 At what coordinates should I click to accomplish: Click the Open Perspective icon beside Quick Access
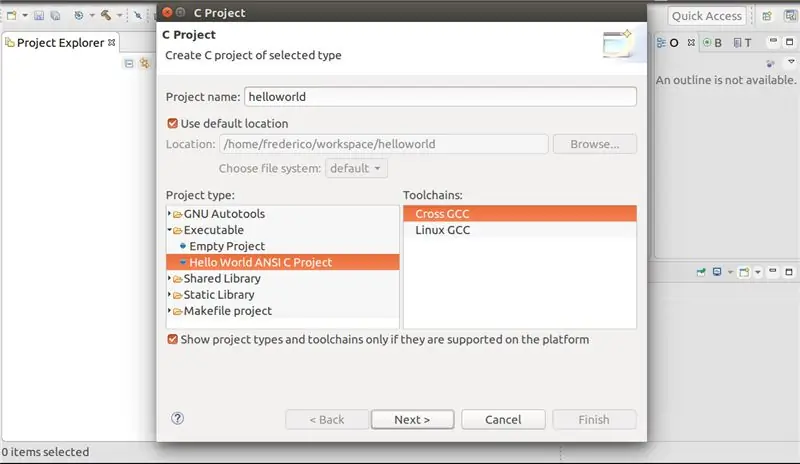tap(766, 16)
